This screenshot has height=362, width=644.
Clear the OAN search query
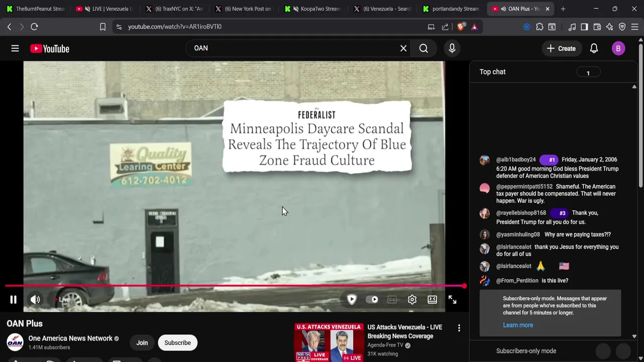pos(404,48)
